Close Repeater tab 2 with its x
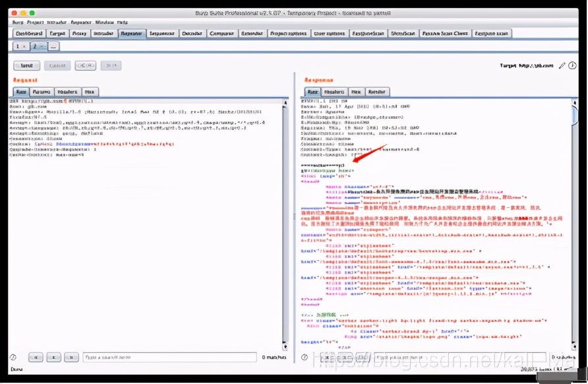 [43, 47]
